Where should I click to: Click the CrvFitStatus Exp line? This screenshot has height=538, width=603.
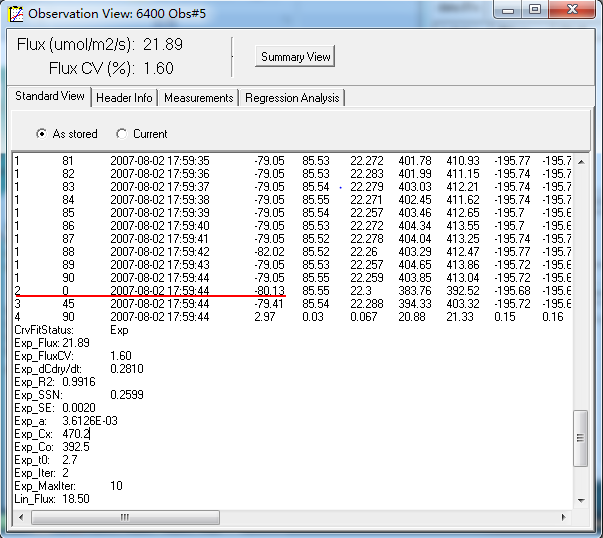(x=72, y=329)
